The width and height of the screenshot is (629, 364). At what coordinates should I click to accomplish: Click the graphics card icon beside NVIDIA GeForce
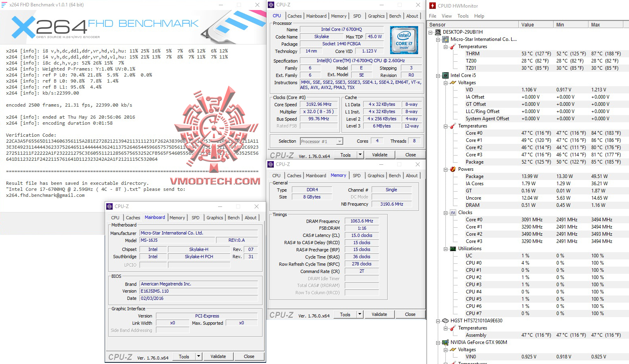[x=445, y=342]
